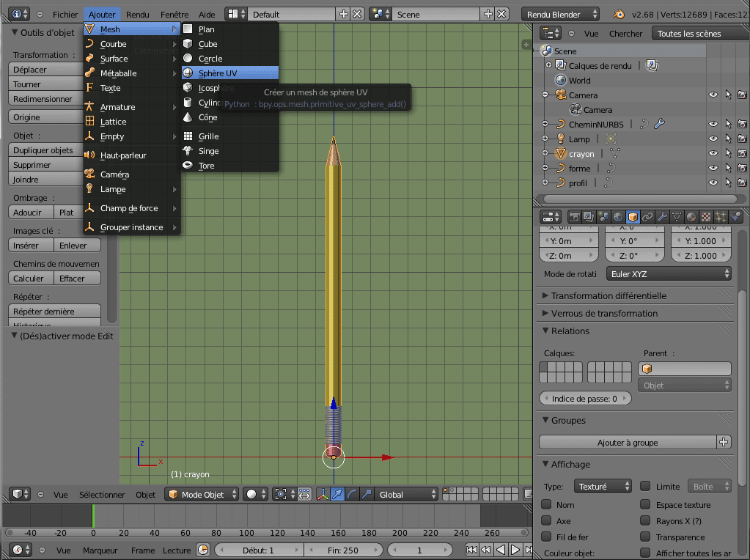Click the Dupliquer objets button

pyautogui.click(x=46, y=150)
